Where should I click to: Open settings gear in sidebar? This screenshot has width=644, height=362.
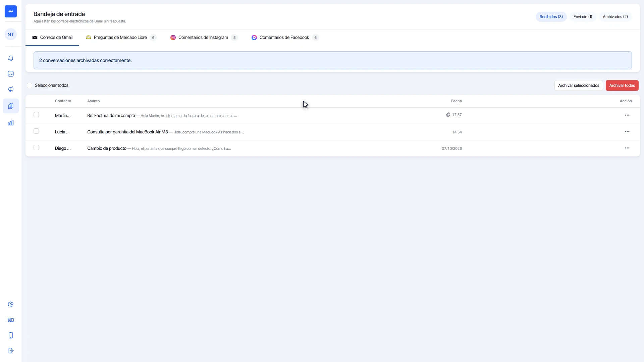coord(11,304)
